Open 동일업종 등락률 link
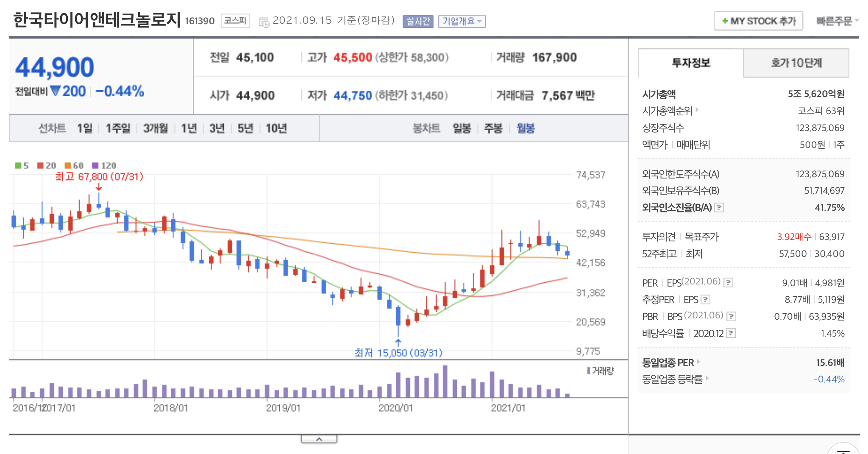 672,379
